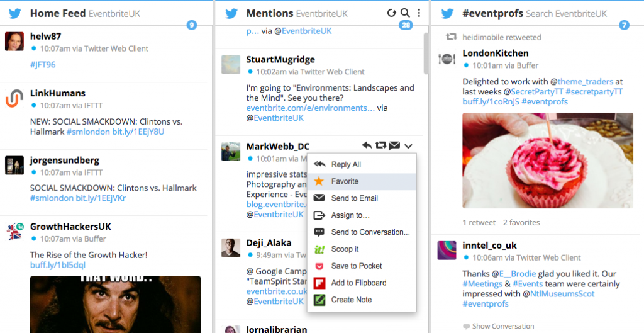This screenshot has height=333, width=644.
Task: Click LondonKitchen username
Action: 496,53
